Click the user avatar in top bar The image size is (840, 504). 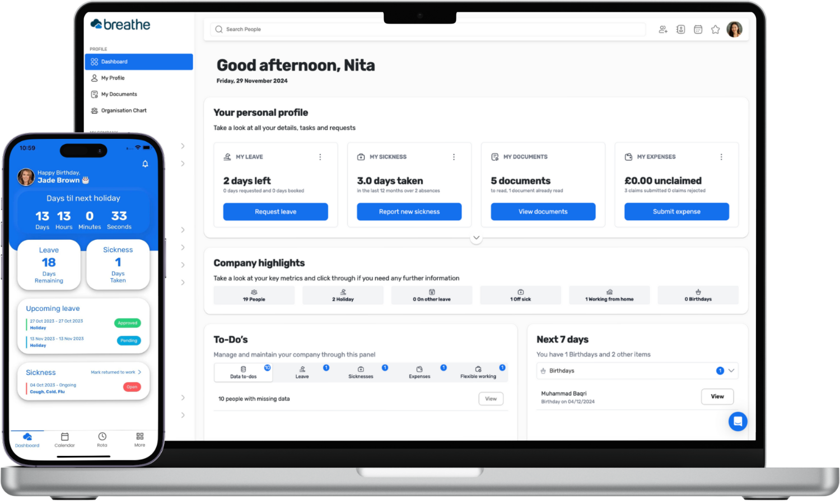pos(734,30)
